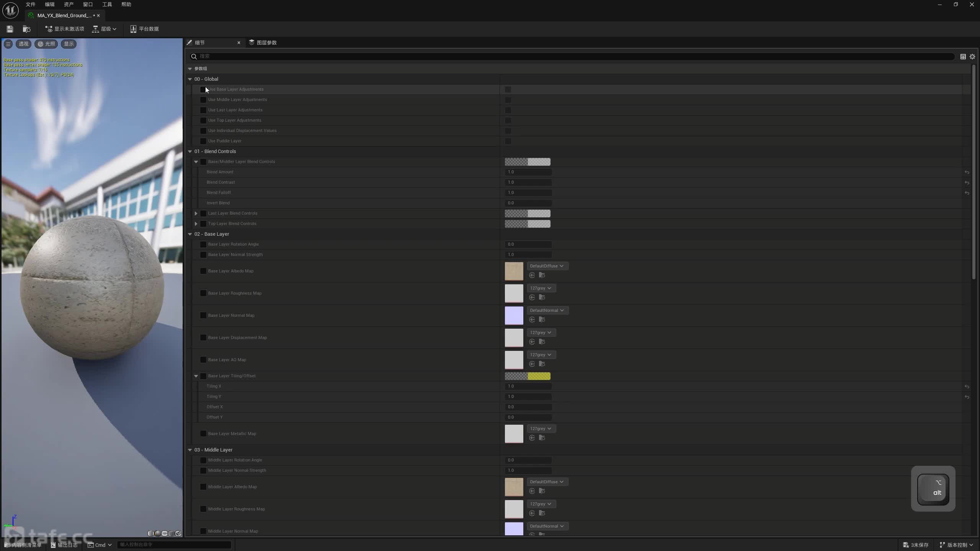Image resolution: width=980 pixels, height=551 pixels.
Task: Open the Base Layer Normal DefaultNormal dropdown
Action: click(x=548, y=311)
